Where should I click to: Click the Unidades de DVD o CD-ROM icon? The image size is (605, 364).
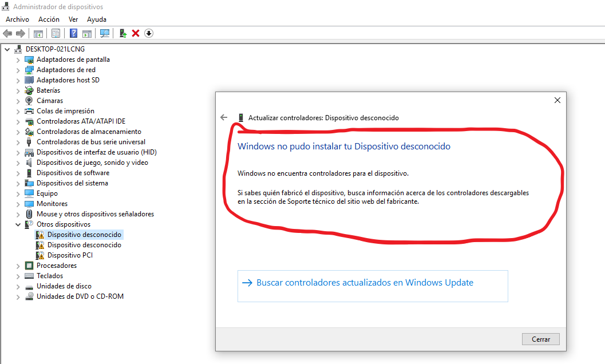(29, 296)
